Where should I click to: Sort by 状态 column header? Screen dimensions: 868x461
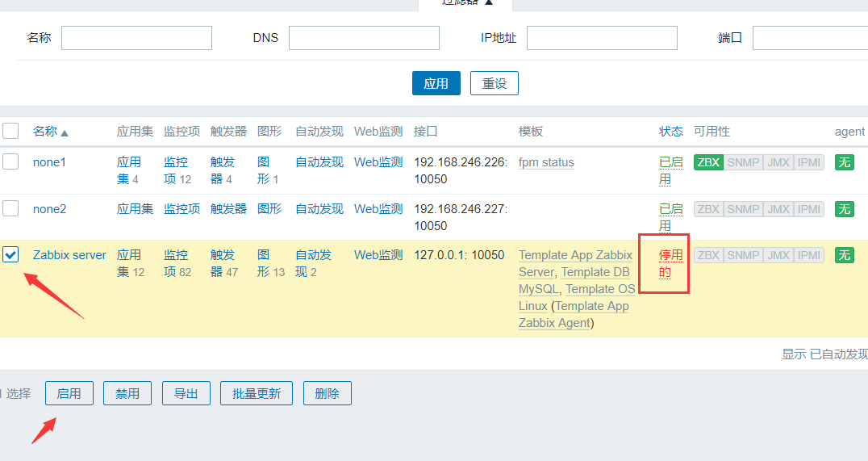tap(671, 132)
